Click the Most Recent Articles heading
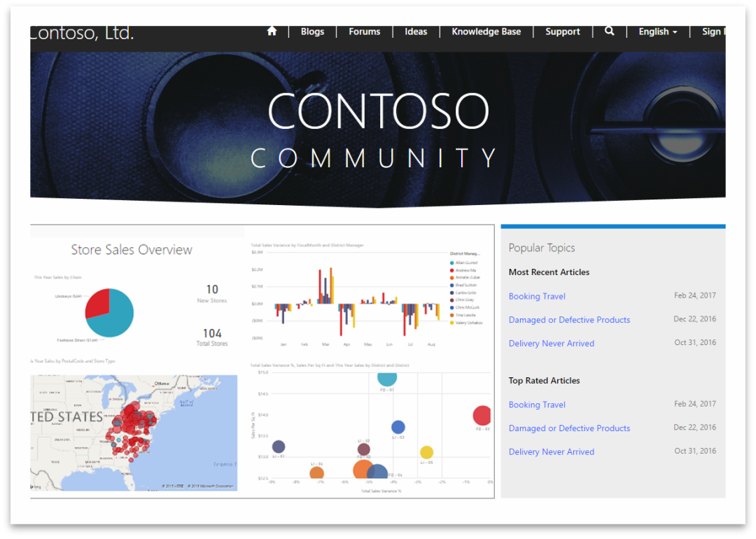 (x=549, y=272)
